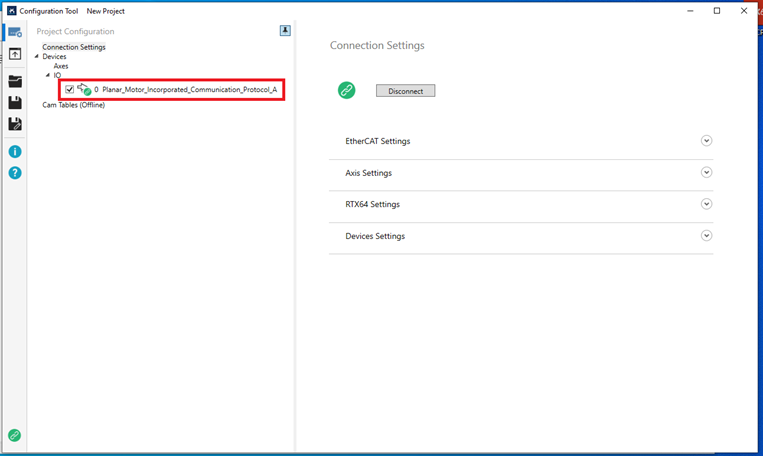
Task: Expand RTX64 Settings section
Action: pos(706,204)
